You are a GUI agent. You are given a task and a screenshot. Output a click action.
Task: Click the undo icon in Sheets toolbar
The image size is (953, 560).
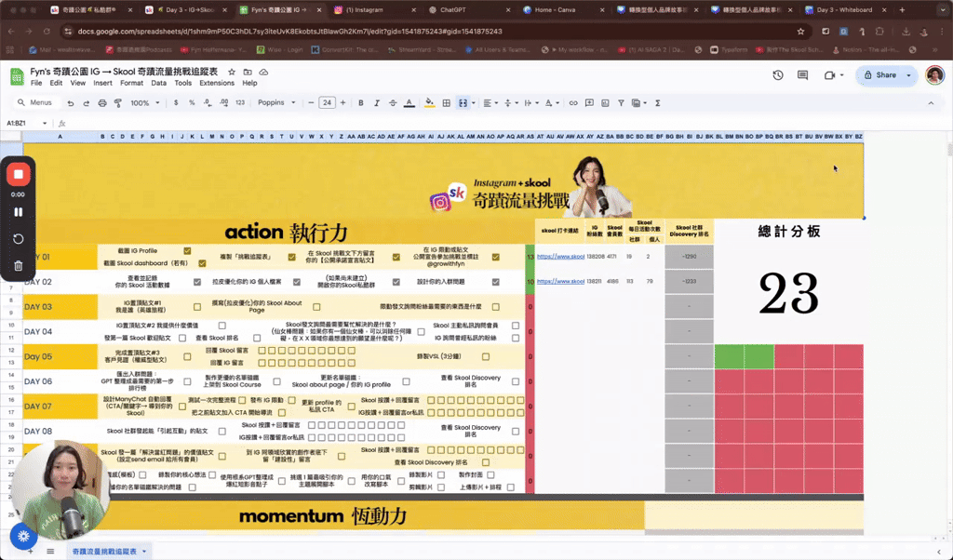(71, 103)
